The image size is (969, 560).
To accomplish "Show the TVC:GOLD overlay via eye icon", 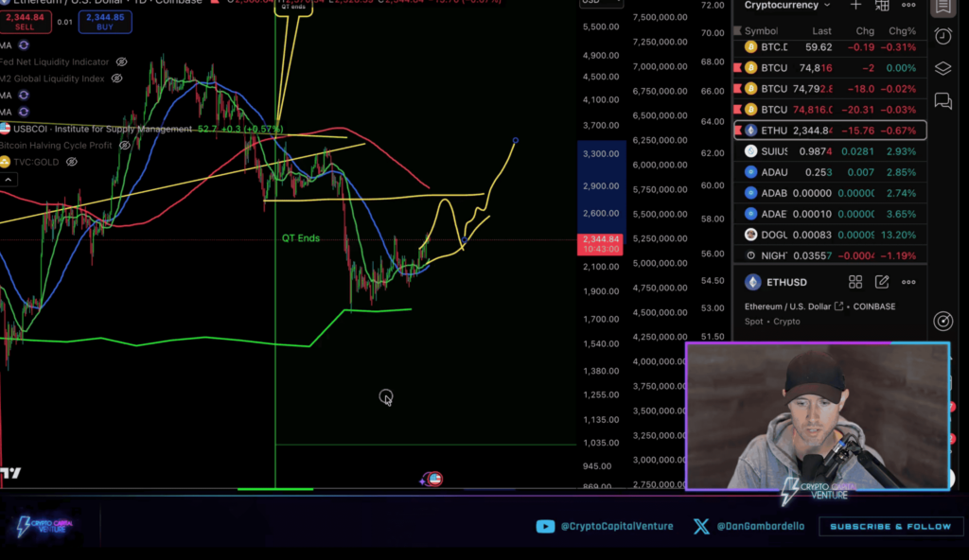I will [72, 162].
